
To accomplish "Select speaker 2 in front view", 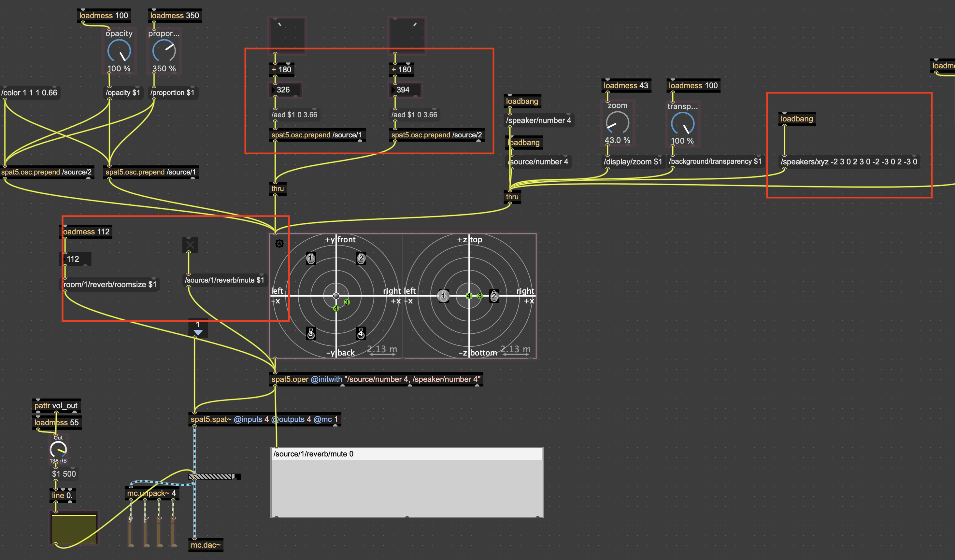I will tap(361, 259).
